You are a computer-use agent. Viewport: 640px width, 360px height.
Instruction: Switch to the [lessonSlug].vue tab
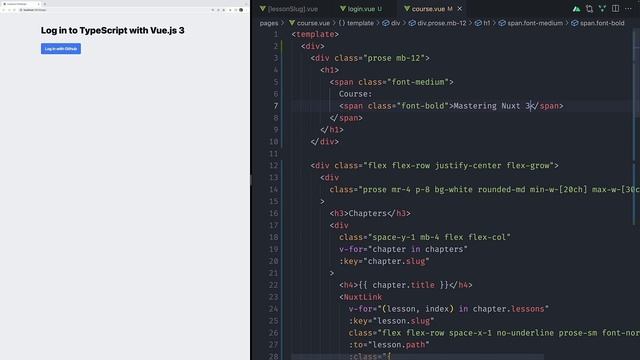pyautogui.click(x=289, y=9)
